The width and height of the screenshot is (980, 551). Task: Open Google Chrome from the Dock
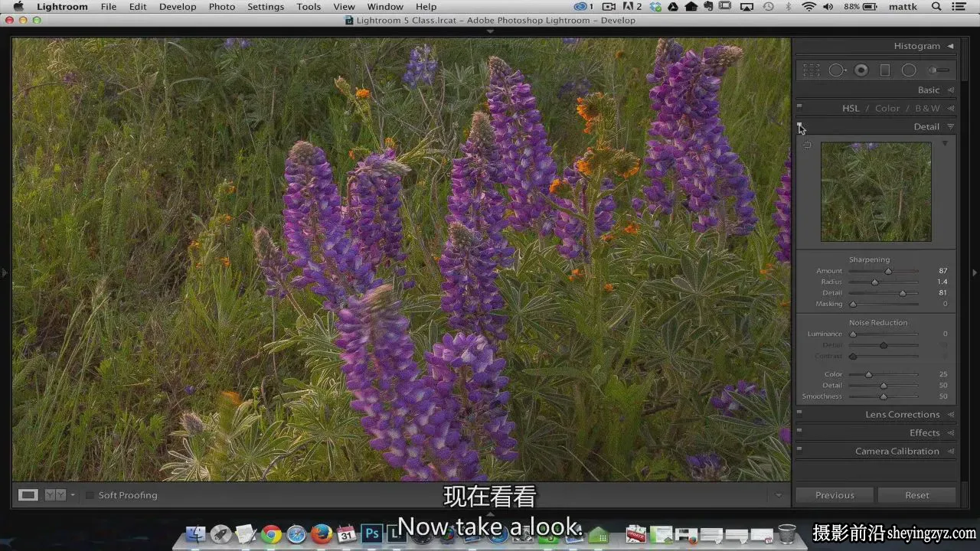coord(271,534)
